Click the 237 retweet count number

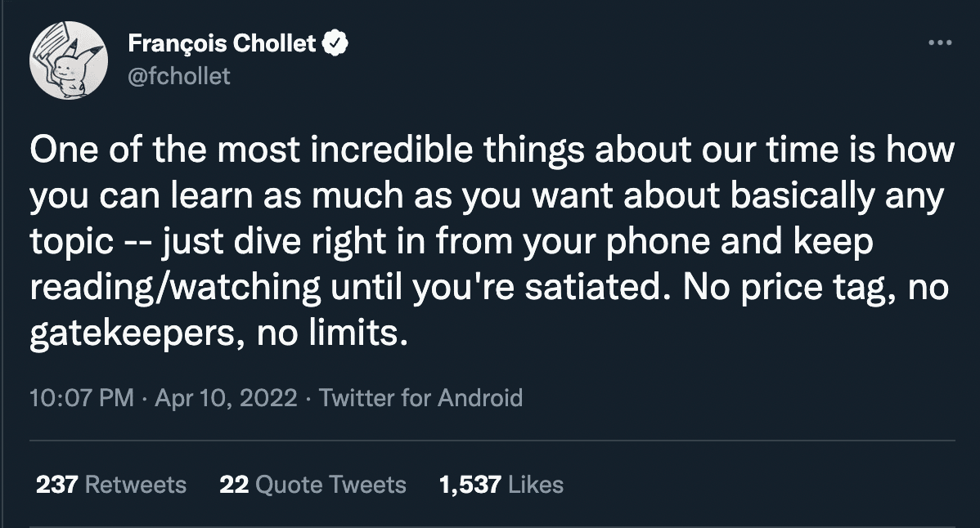[x=57, y=485]
